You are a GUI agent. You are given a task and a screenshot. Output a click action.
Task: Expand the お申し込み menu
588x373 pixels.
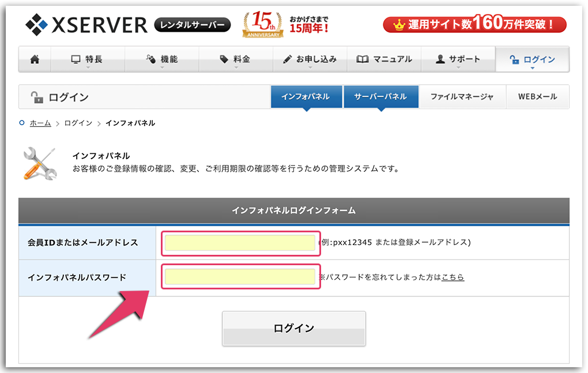pyautogui.click(x=310, y=59)
